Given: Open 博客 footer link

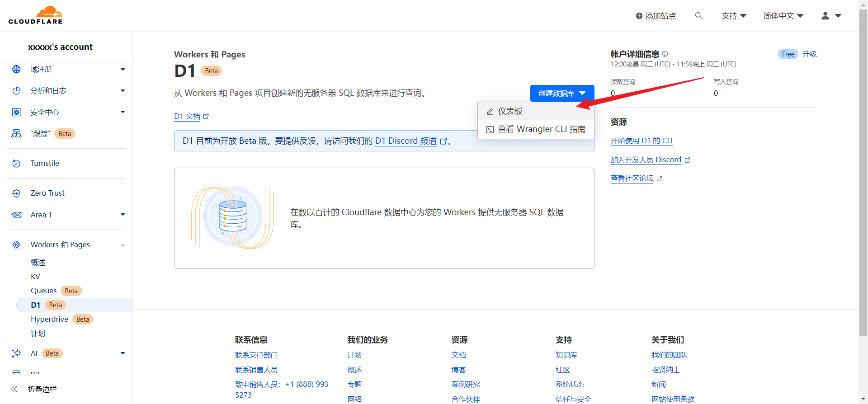Looking at the screenshot, I should pyautogui.click(x=458, y=370).
